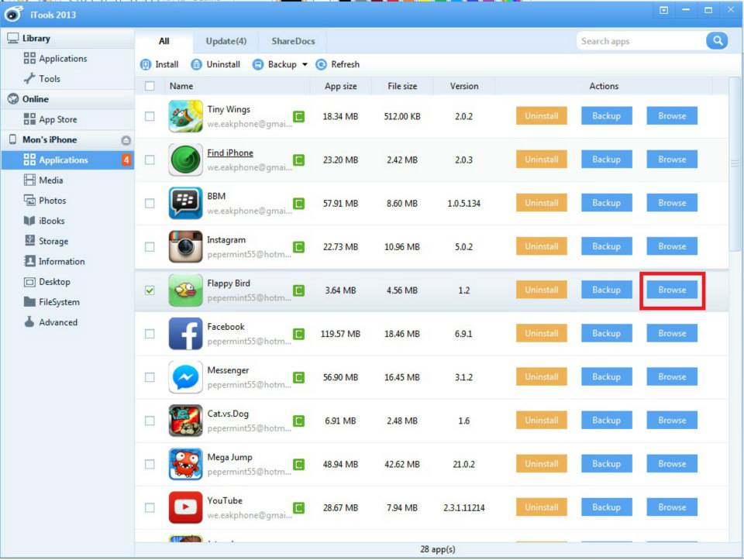Click the update count badge on Applications
Viewport: 744px width, 560px height.
(x=126, y=160)
